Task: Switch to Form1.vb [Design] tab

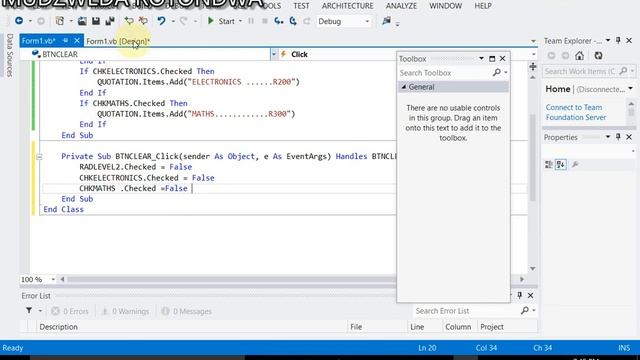Action: click(x=118, y=41)
